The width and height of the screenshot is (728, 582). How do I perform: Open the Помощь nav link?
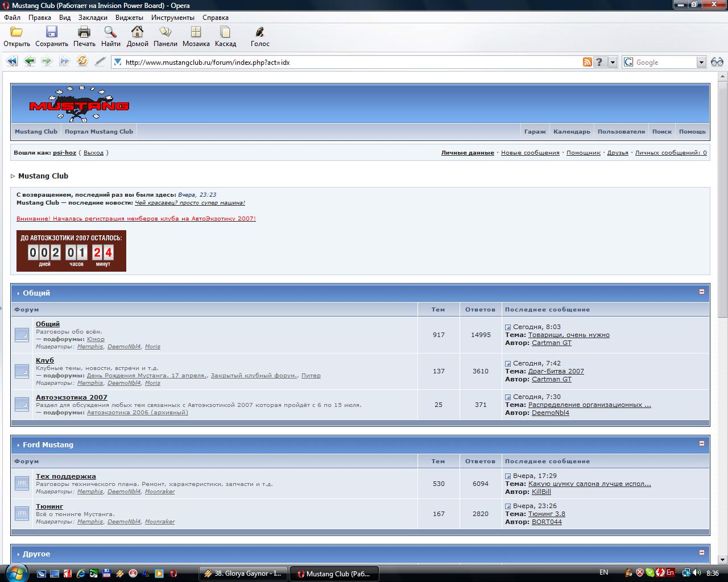692,131
